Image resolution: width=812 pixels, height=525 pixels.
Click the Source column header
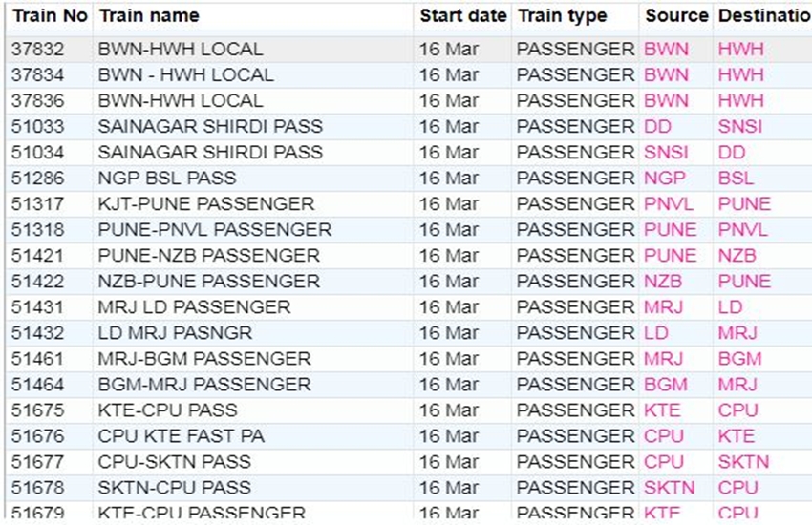point(676,16)
